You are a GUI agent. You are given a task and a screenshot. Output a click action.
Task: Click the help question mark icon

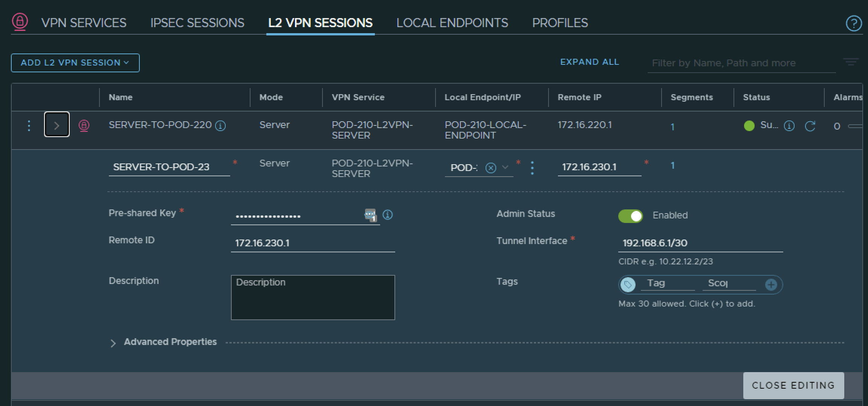(853, 23)
